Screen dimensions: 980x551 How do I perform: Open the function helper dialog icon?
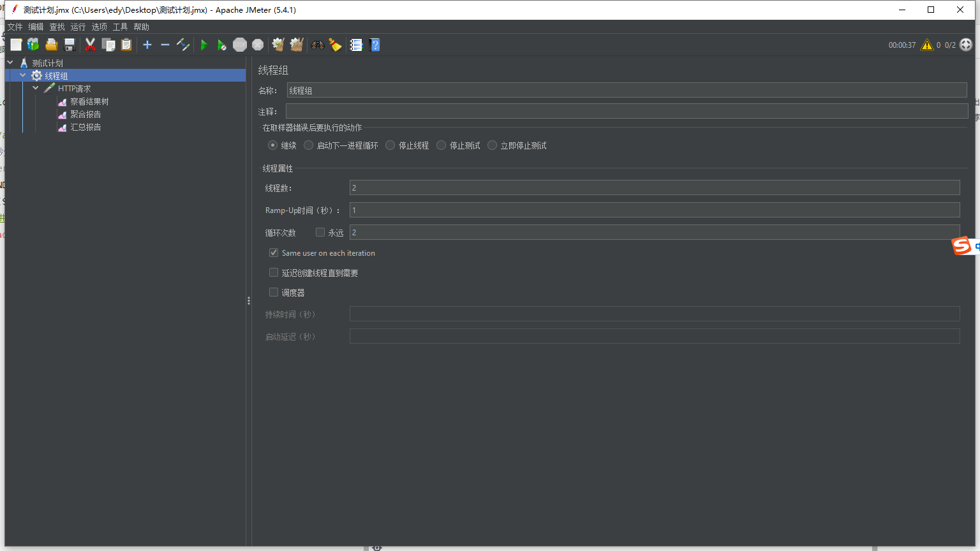(356, 45)
